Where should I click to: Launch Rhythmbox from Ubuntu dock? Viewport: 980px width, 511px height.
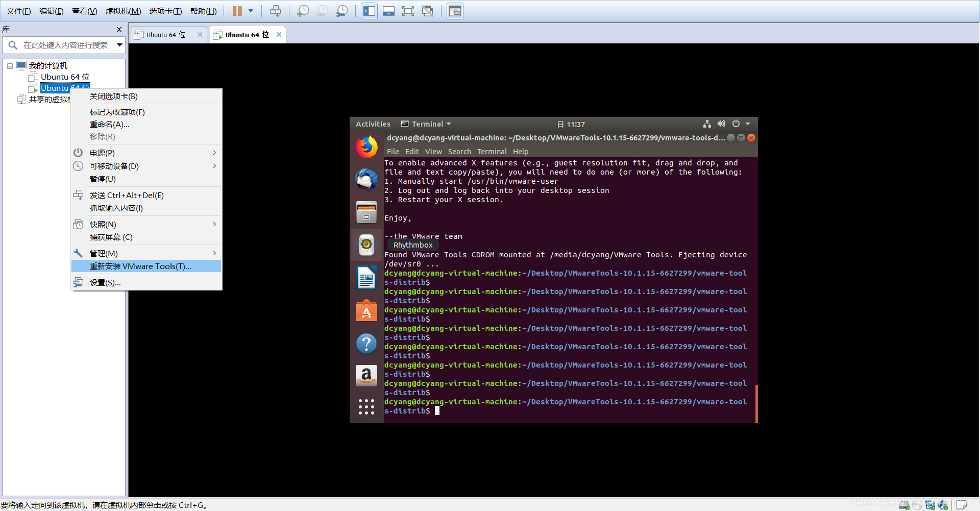pos(366,245)
